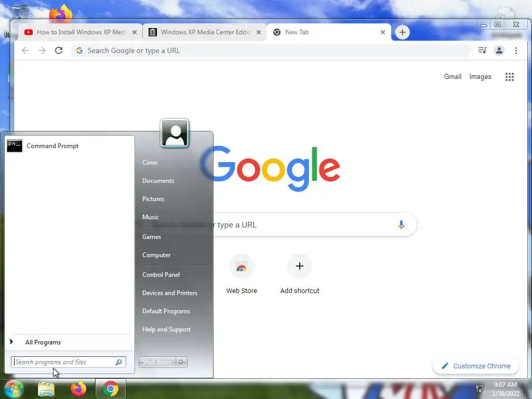Reload the current Chrome page
Viewport: 532px width, 399px height.
click(x=59, y=50)
